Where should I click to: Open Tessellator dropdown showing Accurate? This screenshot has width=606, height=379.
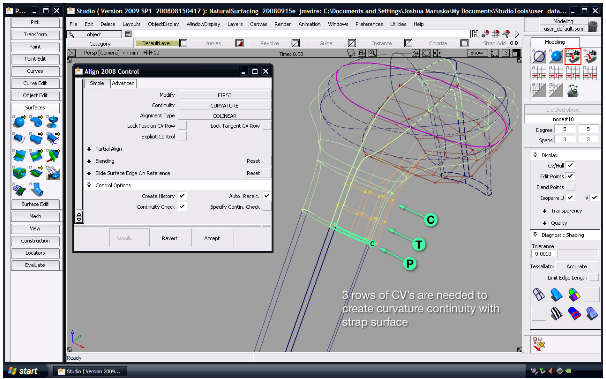click(577, 266)
